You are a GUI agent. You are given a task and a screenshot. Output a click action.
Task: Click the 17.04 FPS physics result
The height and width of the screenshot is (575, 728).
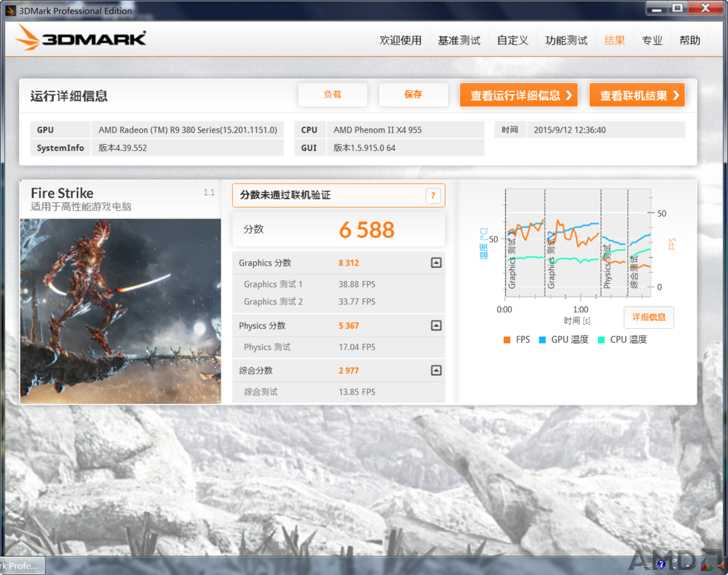(x=357, y=347)
